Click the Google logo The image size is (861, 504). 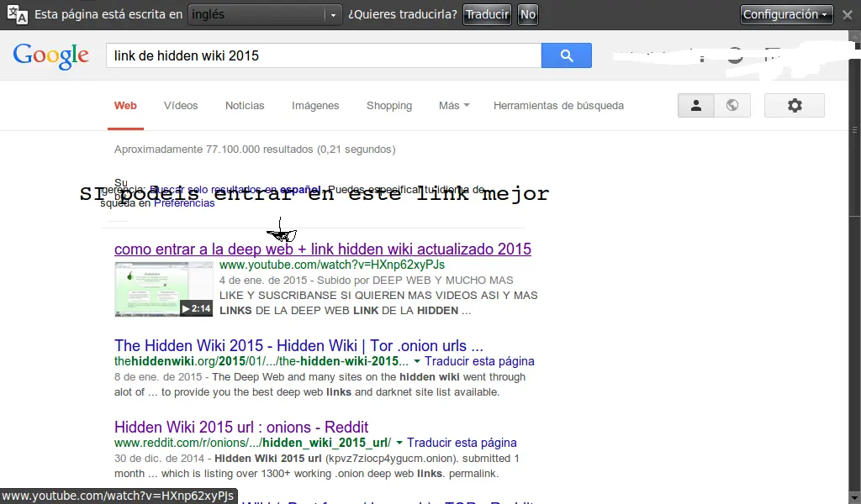point(50,56)
